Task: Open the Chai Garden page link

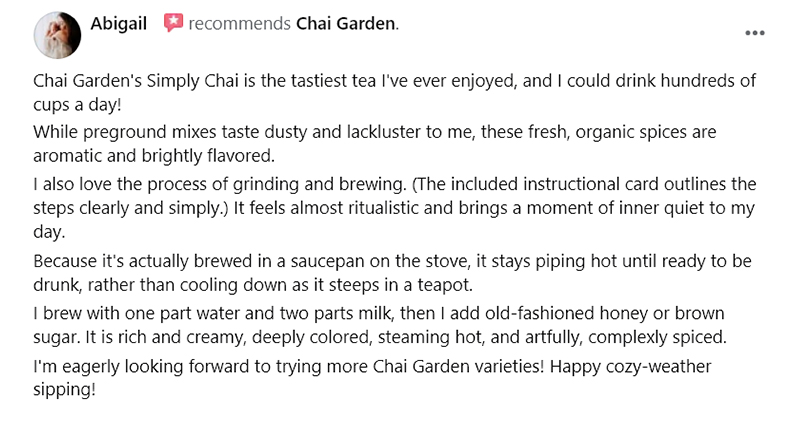Action: (x=346, y=22)
